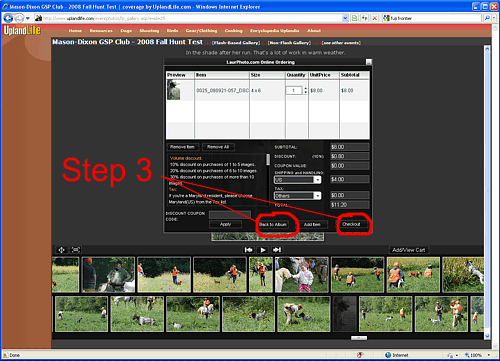
Task: Select thumbnail of girl petting white dog
Action: (302, 275)
